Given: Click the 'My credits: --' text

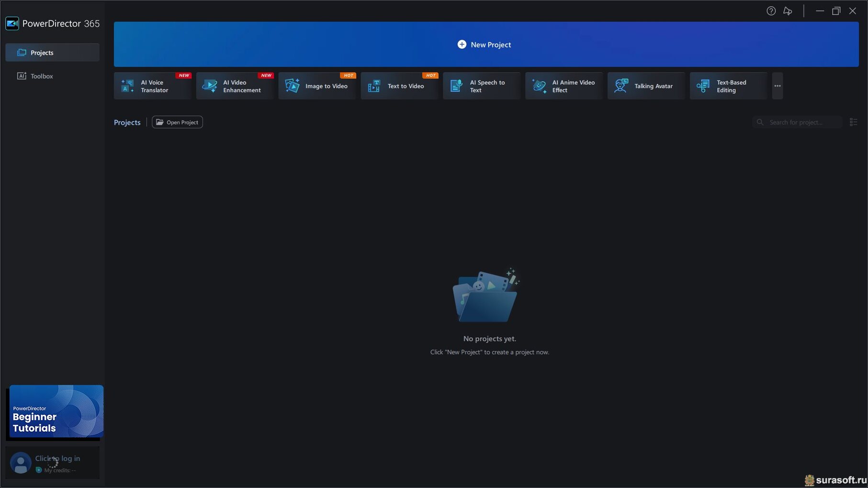Looking at the screenshot, I should coord(60,470).
